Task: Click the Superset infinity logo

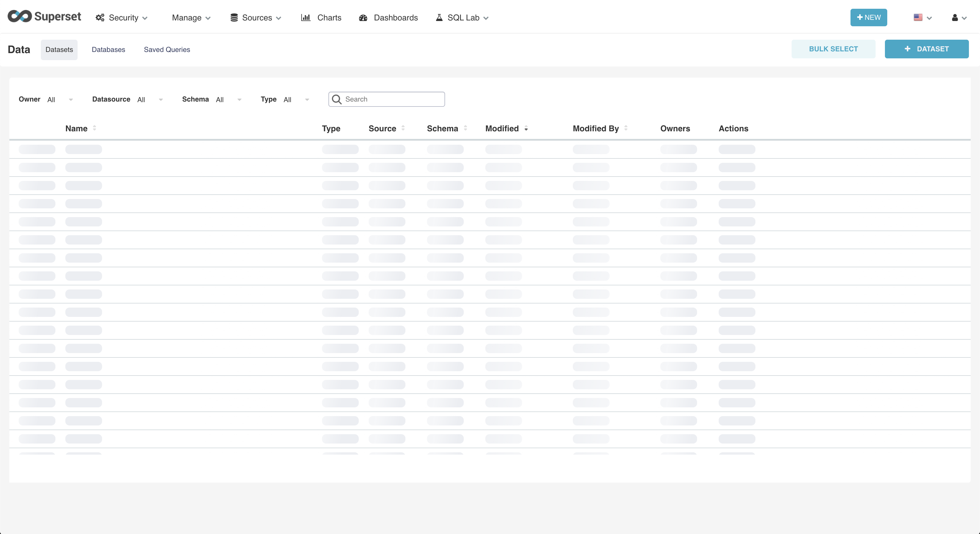Action: click(20, 16)
